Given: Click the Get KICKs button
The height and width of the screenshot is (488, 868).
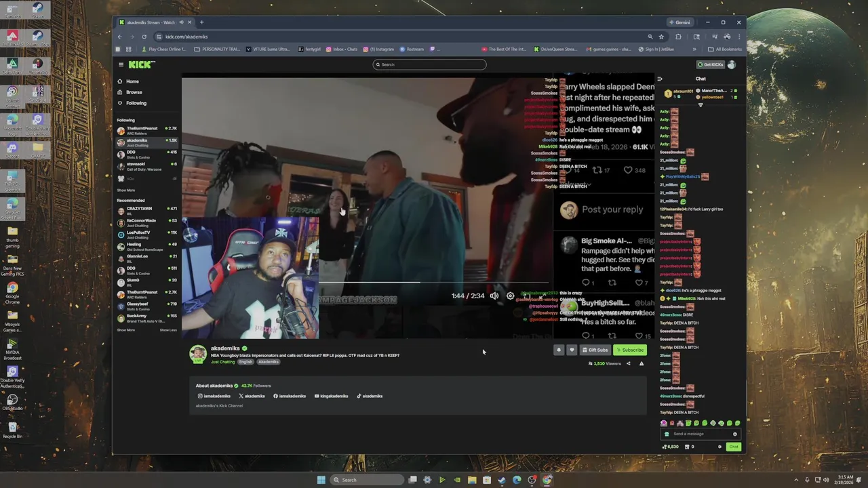Looking at the screenshot, I should click(711, 64).
